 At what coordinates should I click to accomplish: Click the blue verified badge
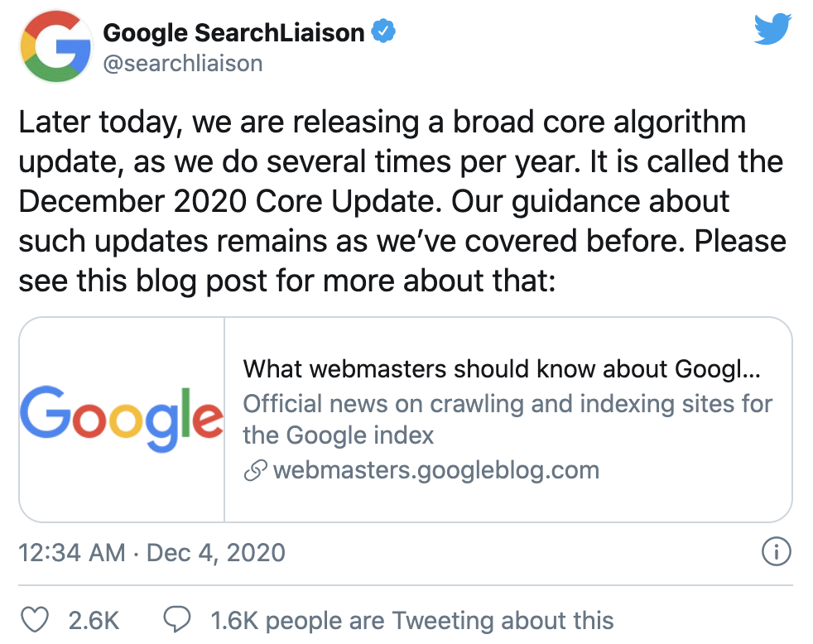pyautogui.click(x=383, y=31)
